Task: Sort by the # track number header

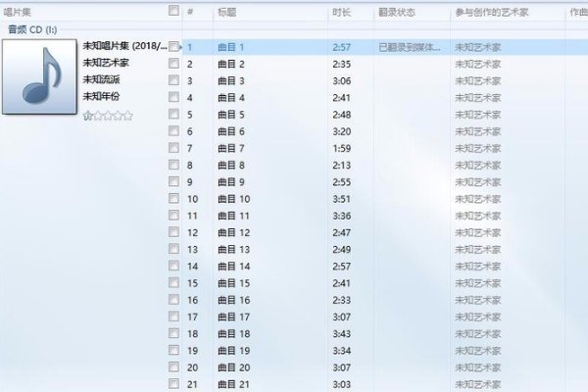Action: coord(190,13)
